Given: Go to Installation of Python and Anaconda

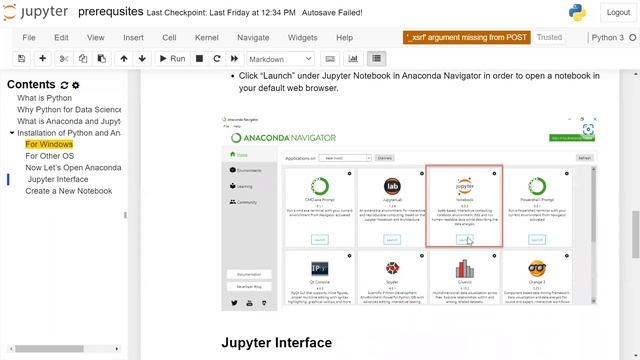Looking at the screenshot, I should tap(69, 133).
